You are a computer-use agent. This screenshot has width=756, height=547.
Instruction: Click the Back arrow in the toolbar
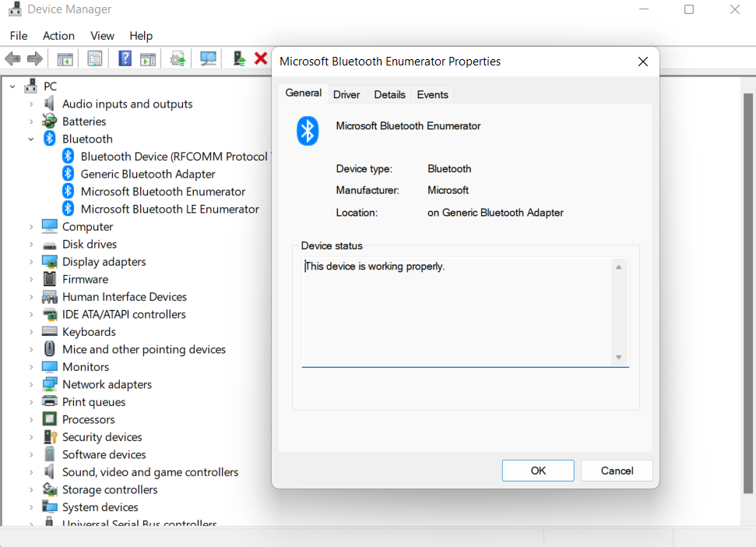click(x=12, y=59)
